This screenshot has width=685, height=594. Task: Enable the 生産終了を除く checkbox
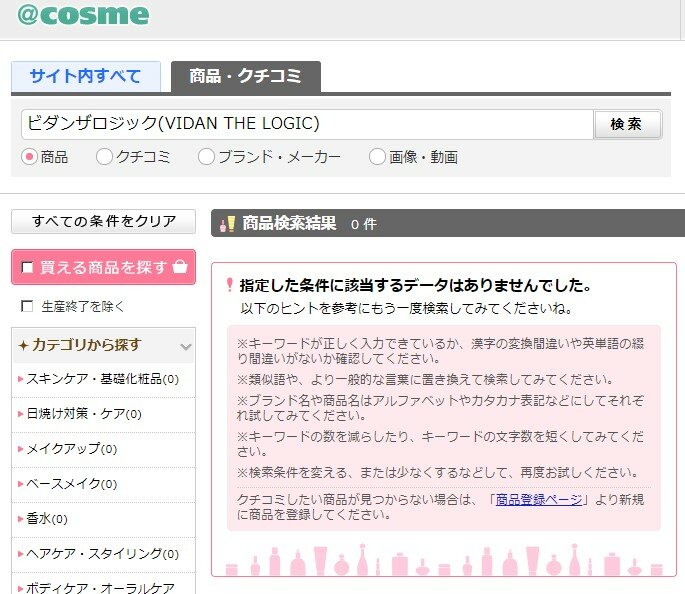click(28, 306)
